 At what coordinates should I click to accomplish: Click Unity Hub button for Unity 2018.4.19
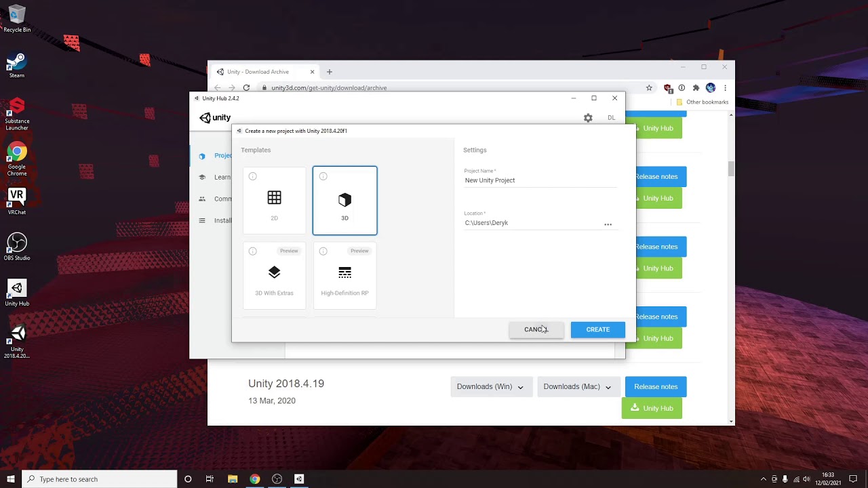(652, 408)
